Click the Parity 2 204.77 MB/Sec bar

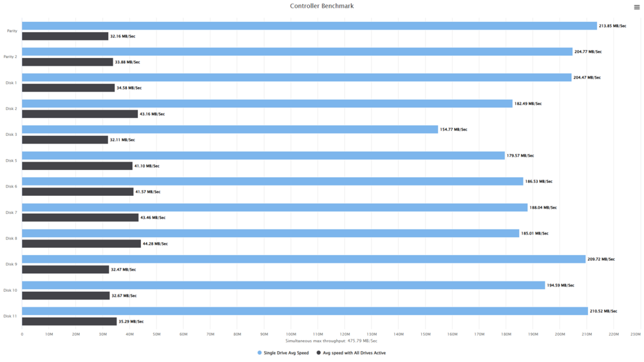click(x=298, y=52)
